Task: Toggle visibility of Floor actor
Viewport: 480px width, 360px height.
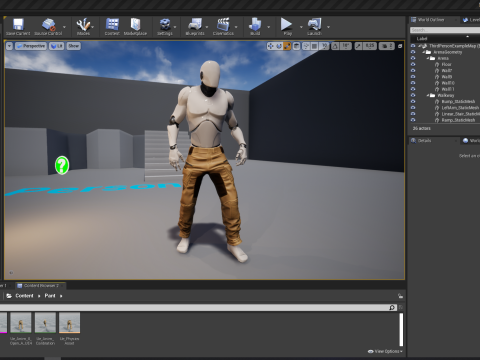Action: tap(413, 64)
